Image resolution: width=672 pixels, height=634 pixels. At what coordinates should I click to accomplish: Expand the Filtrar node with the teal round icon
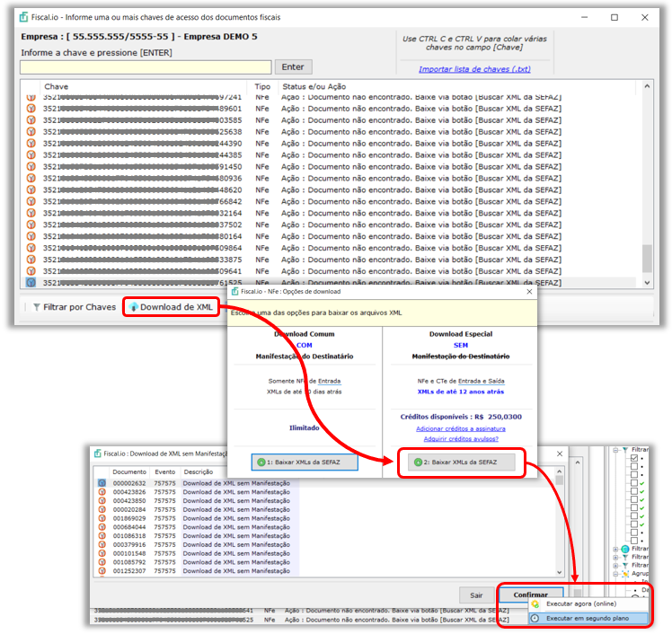coord(616,550)
